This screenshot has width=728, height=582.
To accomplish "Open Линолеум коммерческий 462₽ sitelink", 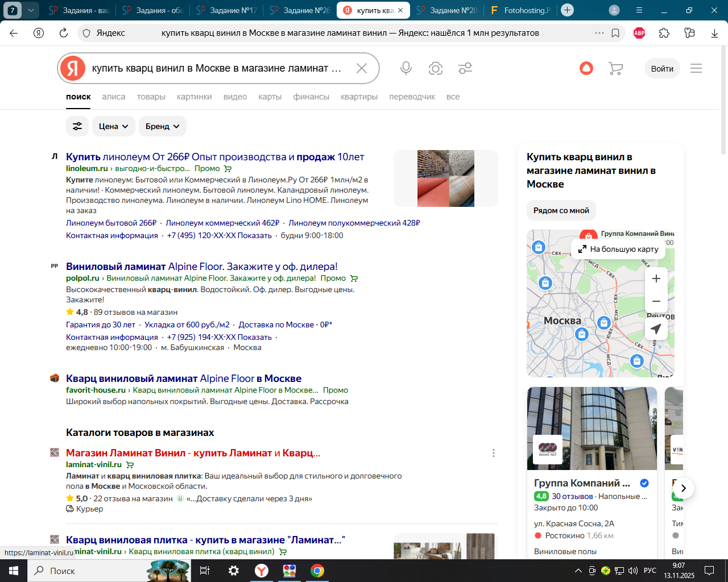I will click(222, 223).
